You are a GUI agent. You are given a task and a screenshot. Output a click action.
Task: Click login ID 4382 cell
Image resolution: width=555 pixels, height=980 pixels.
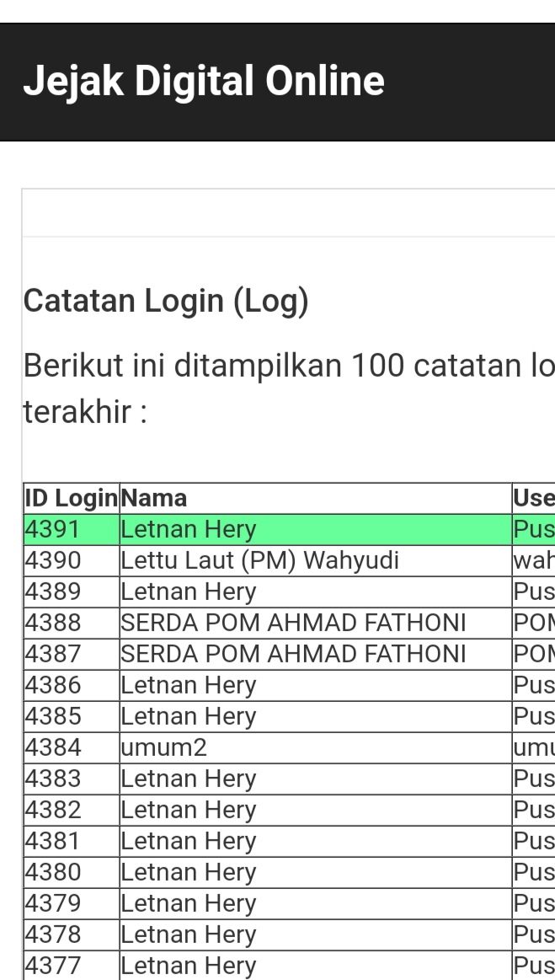tap(53, 811)
